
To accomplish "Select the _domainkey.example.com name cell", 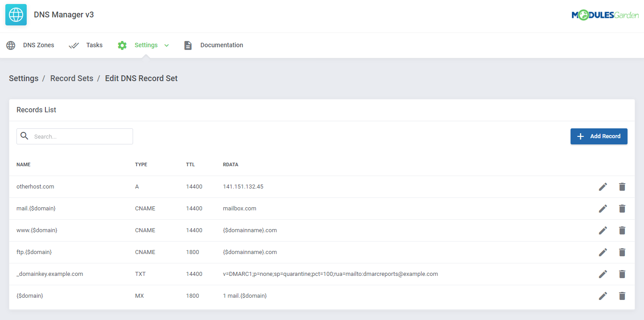I will [x=50, y=274].
